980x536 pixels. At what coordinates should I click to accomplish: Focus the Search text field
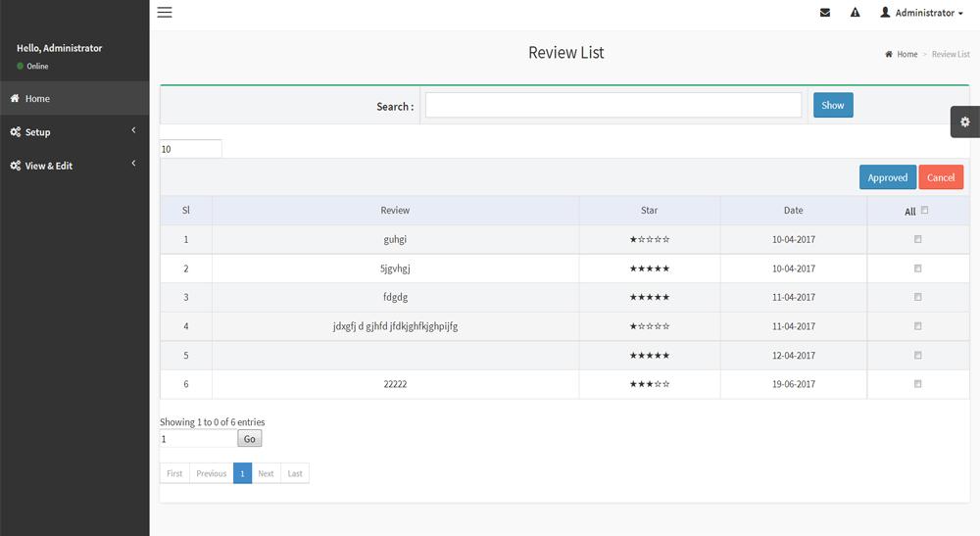click(x=613, y=106)
